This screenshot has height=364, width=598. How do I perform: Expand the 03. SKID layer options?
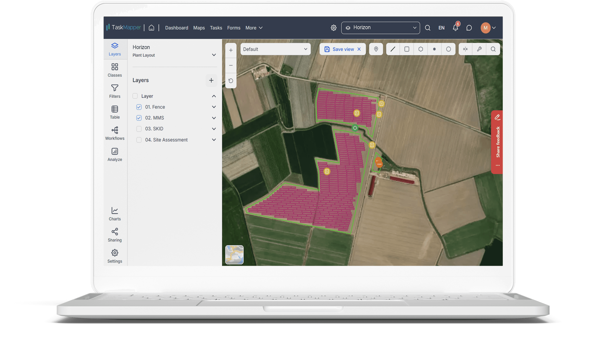pyautogui.click(x=214, y=129)
